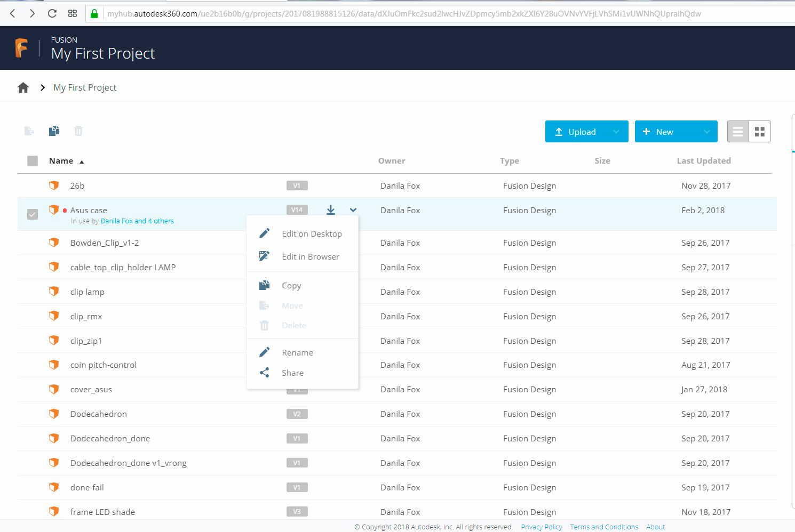Uncheck the Asus case row checkbox
Screen dimensions: 795x532
[33, 214]
